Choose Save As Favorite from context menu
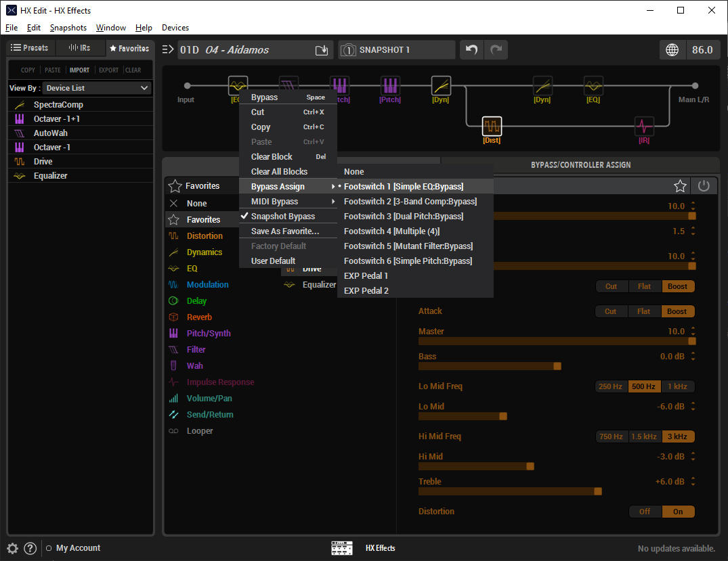 (x=288, y=231)
